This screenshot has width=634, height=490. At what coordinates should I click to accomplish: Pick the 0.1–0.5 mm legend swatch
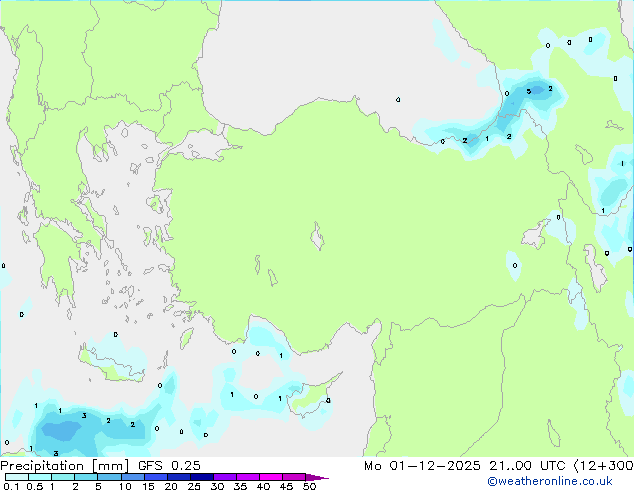[17, 477]
